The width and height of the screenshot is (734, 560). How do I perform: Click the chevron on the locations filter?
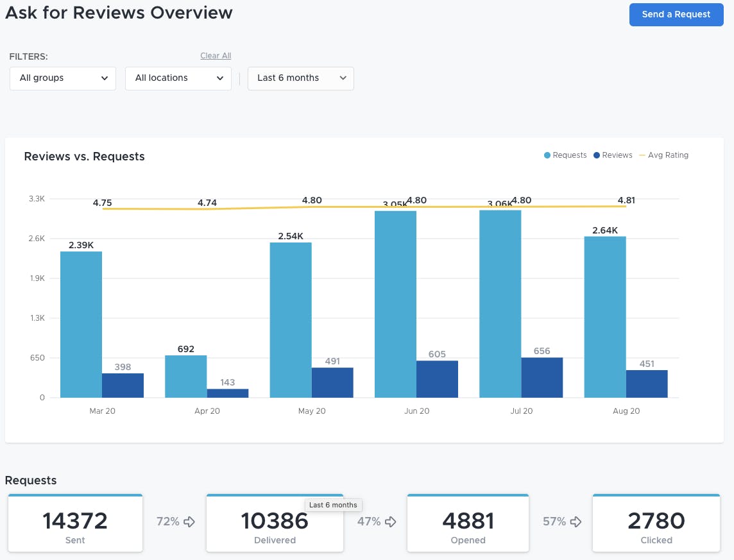(221, 78)
